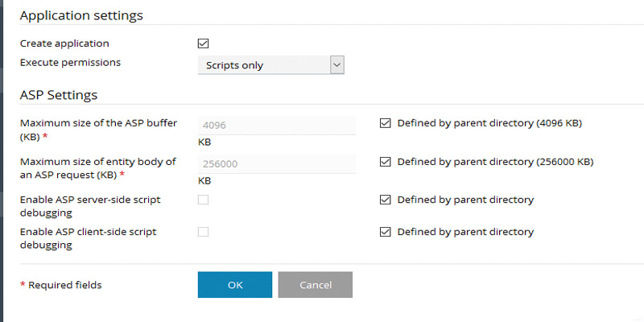Tick the ASP client-side script debugging checkbox
Image resolution: width=644 pixels, height=322 pixels.
pyautogui.click(x=204, y=232)
